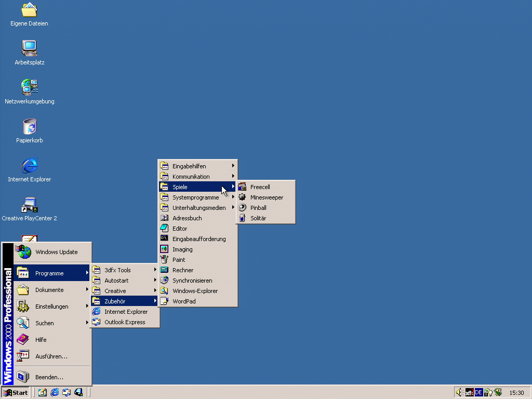Click Show Desktop quick launch icon
532x399 pixels.
[x=43, y=393]
